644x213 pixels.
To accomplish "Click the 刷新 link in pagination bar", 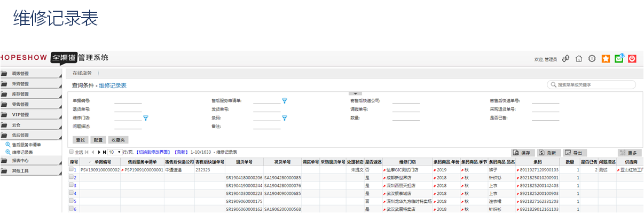I will click(x=182, y=152).
